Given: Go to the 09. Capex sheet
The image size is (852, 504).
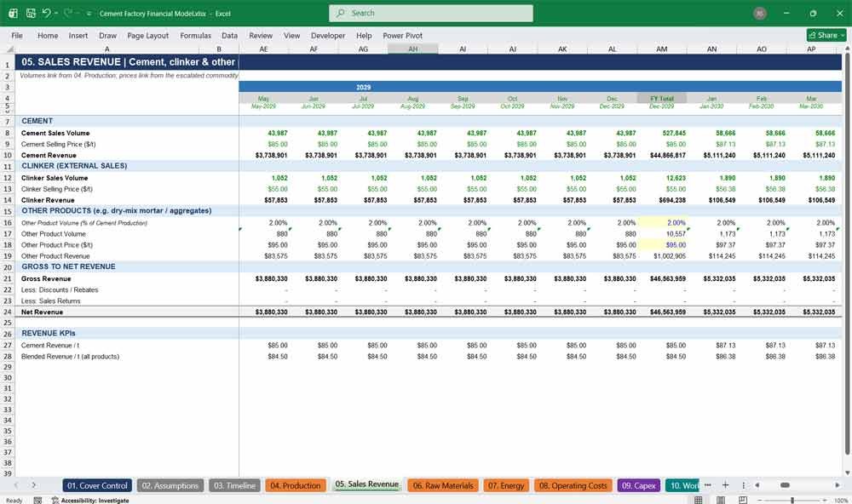Looking at the screenshot, I should [639, 485].
